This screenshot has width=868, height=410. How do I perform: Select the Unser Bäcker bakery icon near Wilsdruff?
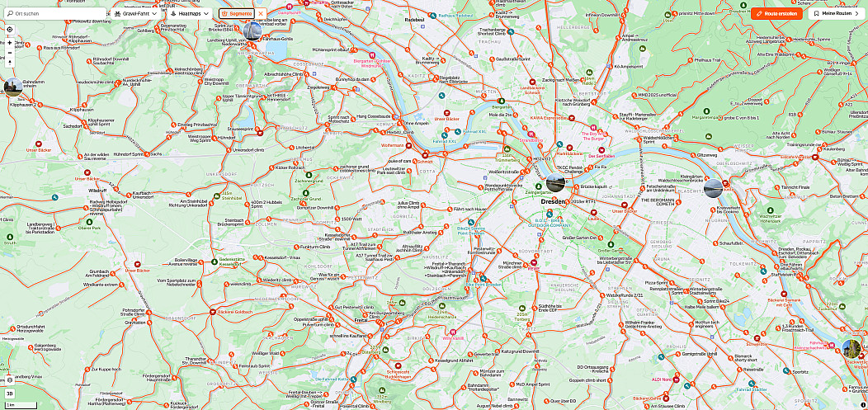click(87, 172)
